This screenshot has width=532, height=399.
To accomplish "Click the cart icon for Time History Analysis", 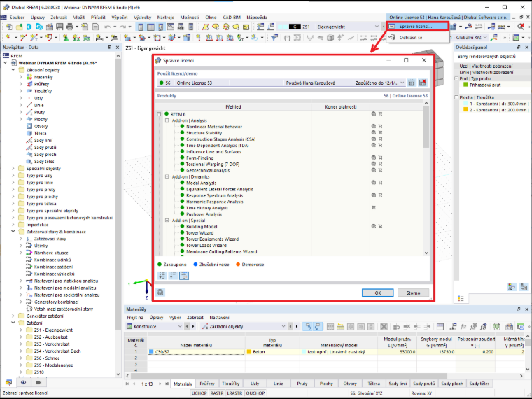I will pyautogui.click(x=374, y=208).
